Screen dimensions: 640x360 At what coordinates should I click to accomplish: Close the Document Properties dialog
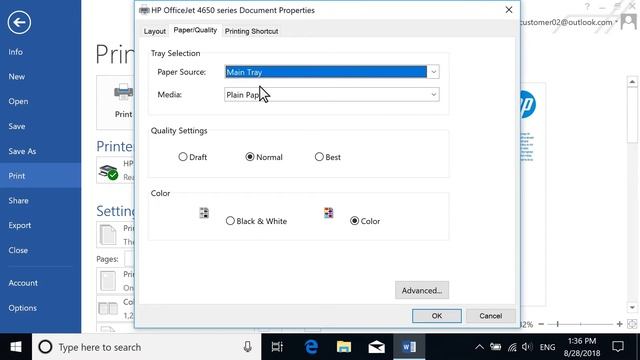click(x=509, y=10)
